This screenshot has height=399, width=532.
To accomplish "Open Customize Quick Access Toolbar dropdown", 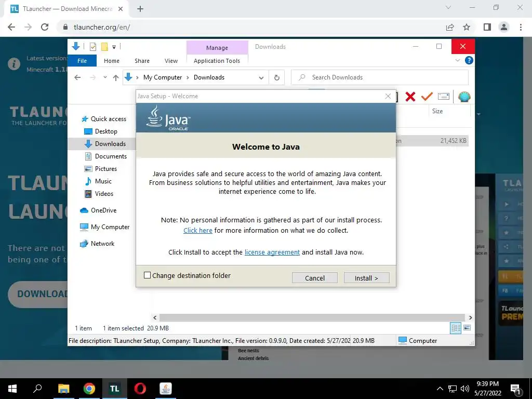I will tap(114, 47).
